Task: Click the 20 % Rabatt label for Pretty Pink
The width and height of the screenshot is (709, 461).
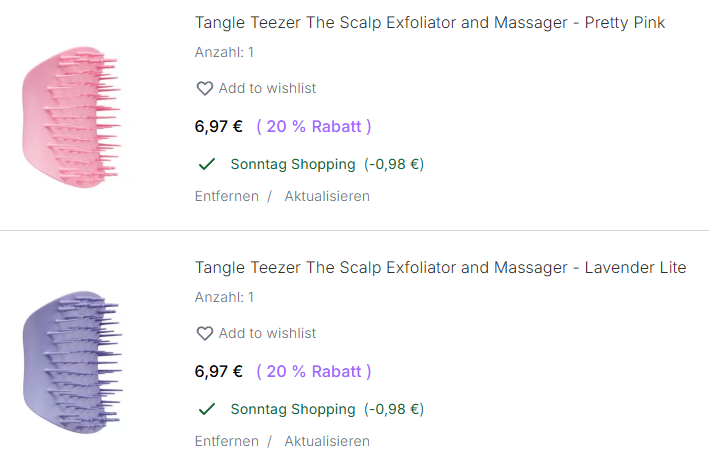Action: click(314, 127)
